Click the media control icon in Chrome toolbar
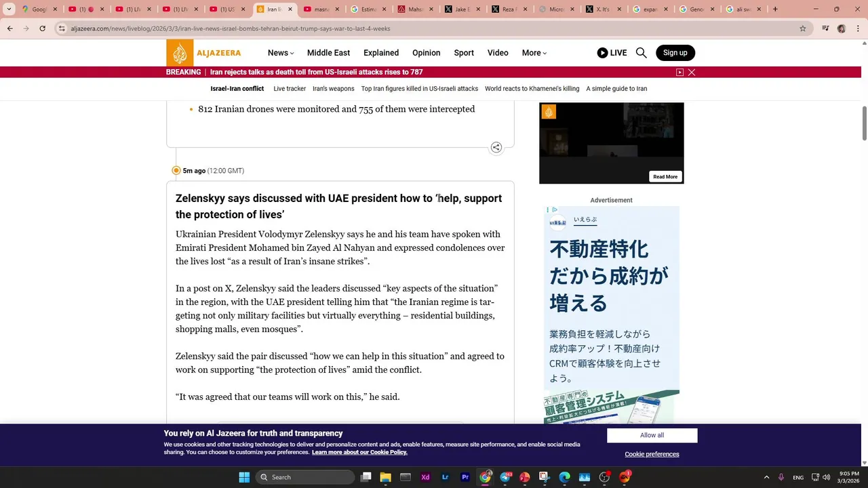The height and width of the screenshot is (488, 868). (825, 28)
